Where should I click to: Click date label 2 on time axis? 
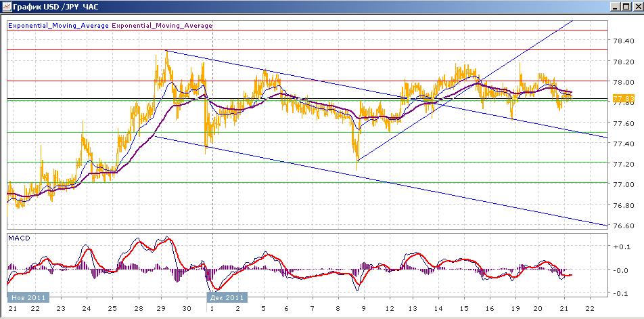tap(238, 309)
